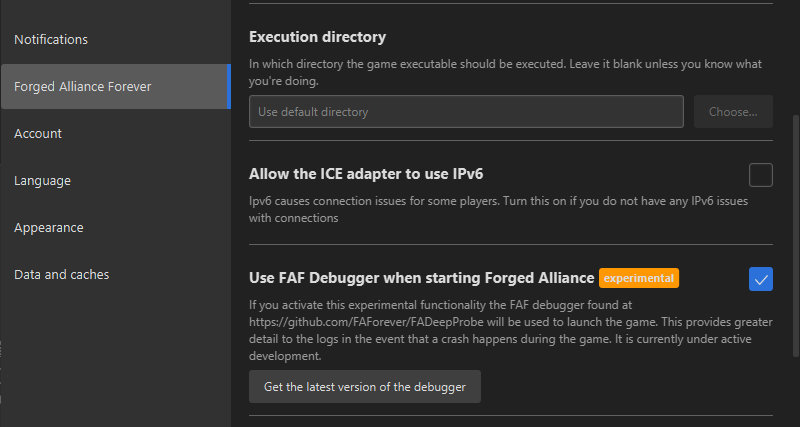Click the vertical scrollbar of the settings pane
The width and height of the screenshot is (800, 427).
tap(796, 236)
